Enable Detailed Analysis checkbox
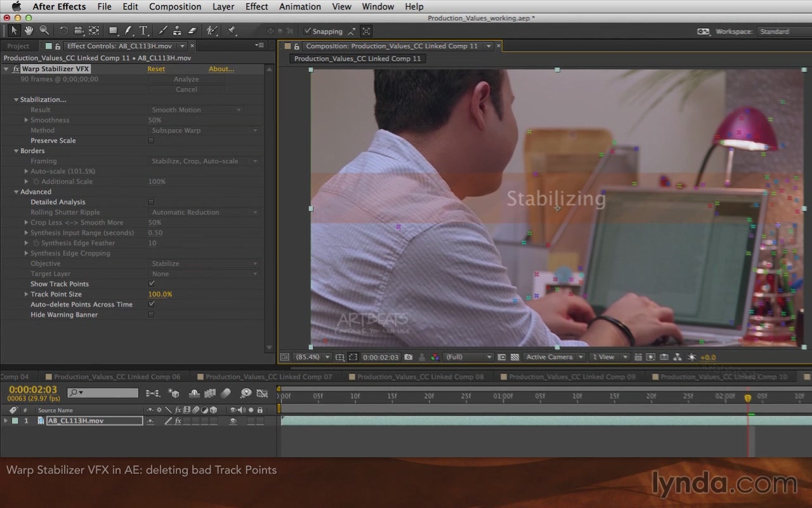This screenshot has width=812, height=508. pyautogui.click(x=151, y=202)
